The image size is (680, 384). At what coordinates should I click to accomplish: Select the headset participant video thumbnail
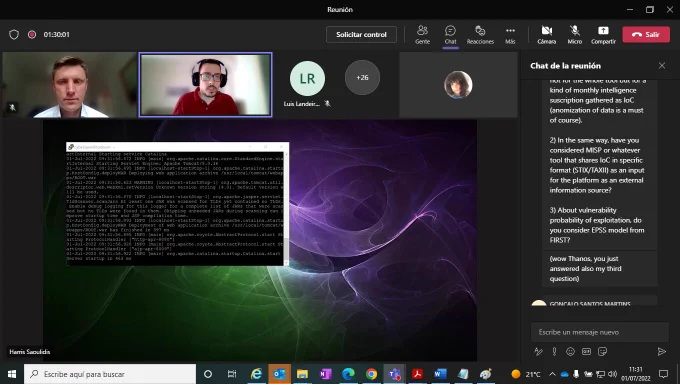(206, 85)
